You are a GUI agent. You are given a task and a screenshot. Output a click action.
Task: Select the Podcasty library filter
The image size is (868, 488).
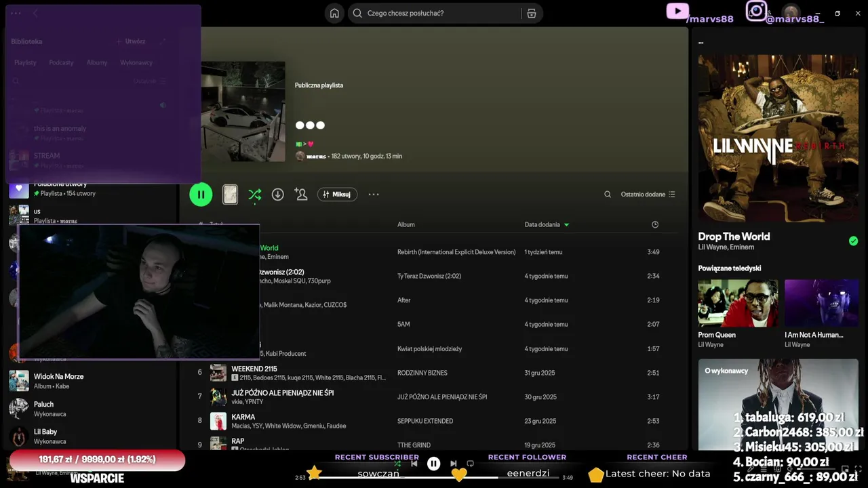click(x=61, y=62)
